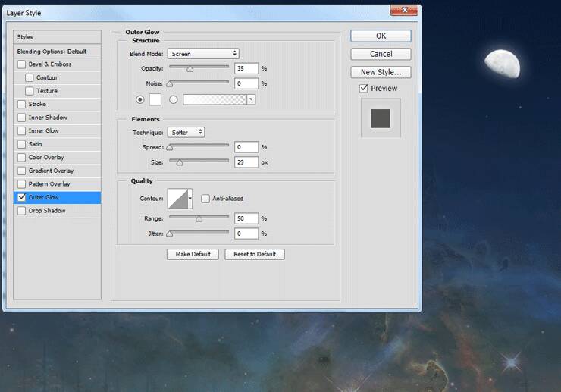The width and height of the screenshot is (561, 392).
Task: Open the contour picker arrow
Action: point(190,199)
